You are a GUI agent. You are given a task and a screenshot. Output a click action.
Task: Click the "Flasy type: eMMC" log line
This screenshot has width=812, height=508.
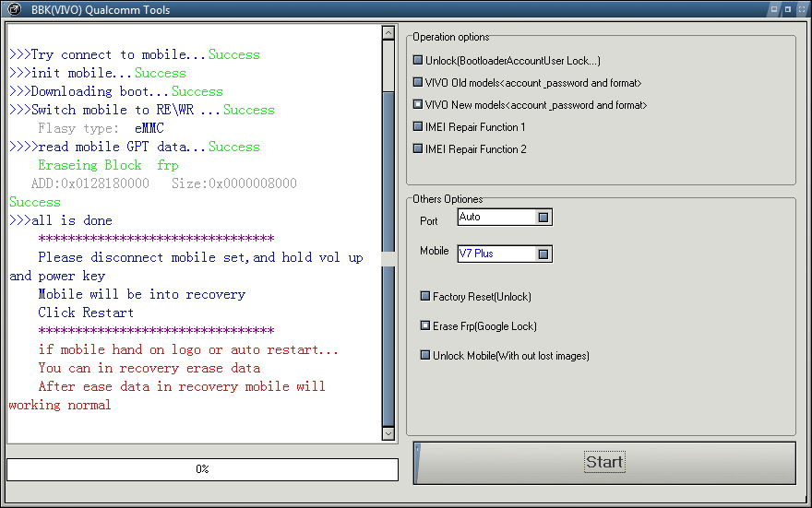(101, 128)
